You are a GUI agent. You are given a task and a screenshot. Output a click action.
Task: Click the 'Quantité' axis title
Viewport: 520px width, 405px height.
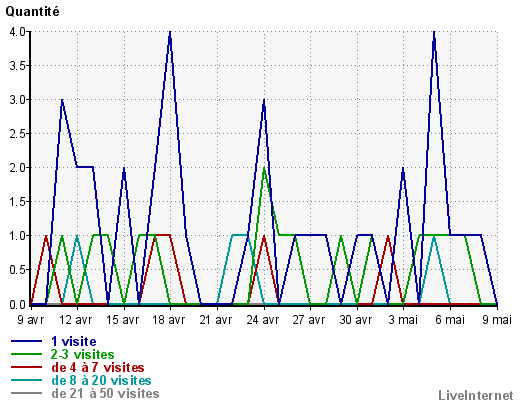pyautogui.click(x=32, y=12)
